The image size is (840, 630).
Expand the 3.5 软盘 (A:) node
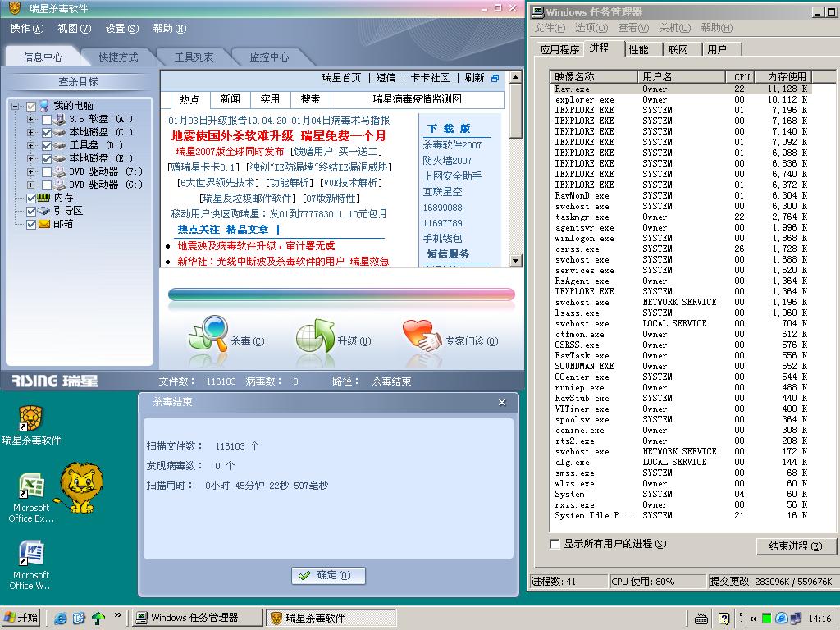30,120
